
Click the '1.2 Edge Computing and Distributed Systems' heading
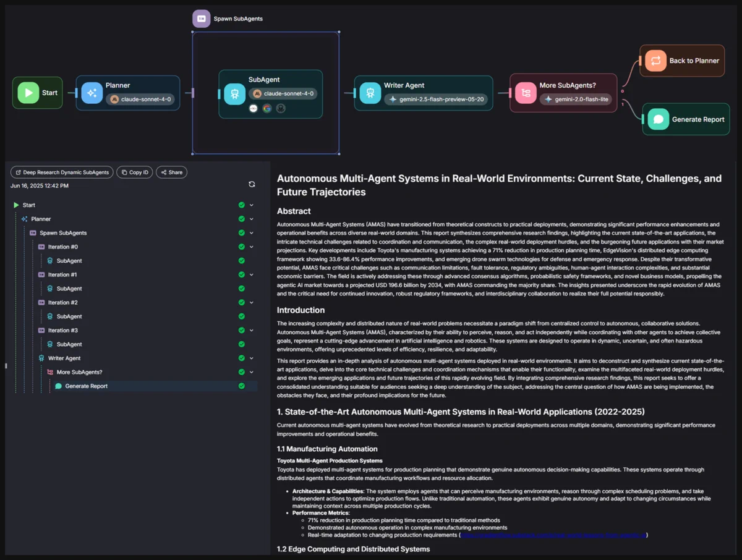[353, 549]
